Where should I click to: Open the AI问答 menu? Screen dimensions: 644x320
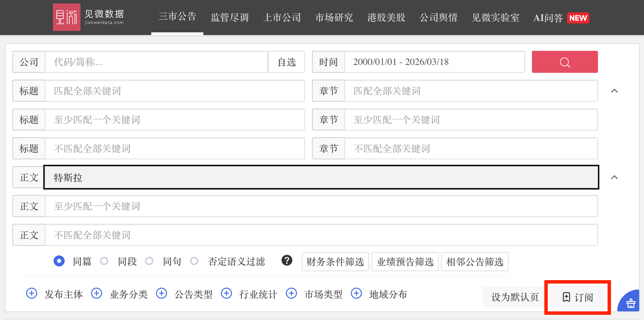tap(548, 18)
